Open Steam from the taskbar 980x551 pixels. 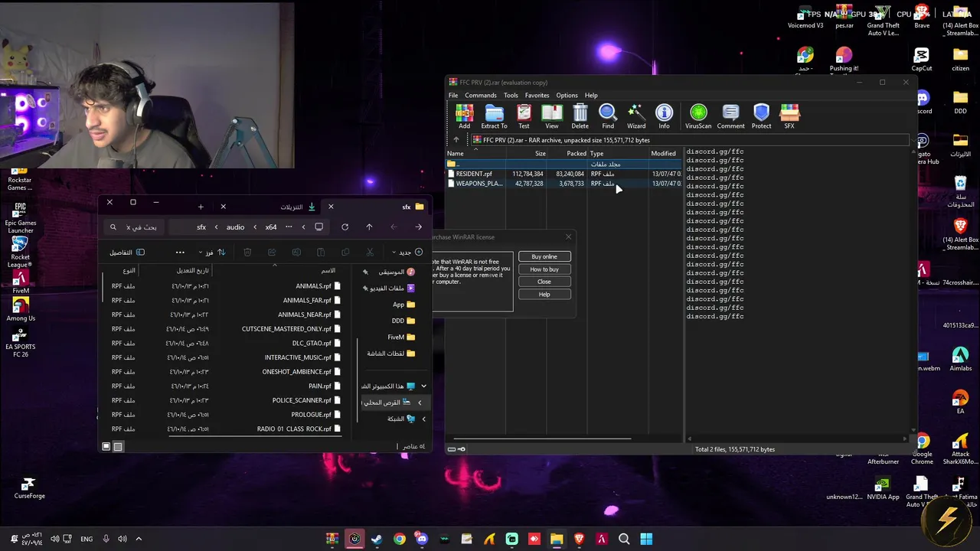(x=377, y=539)
